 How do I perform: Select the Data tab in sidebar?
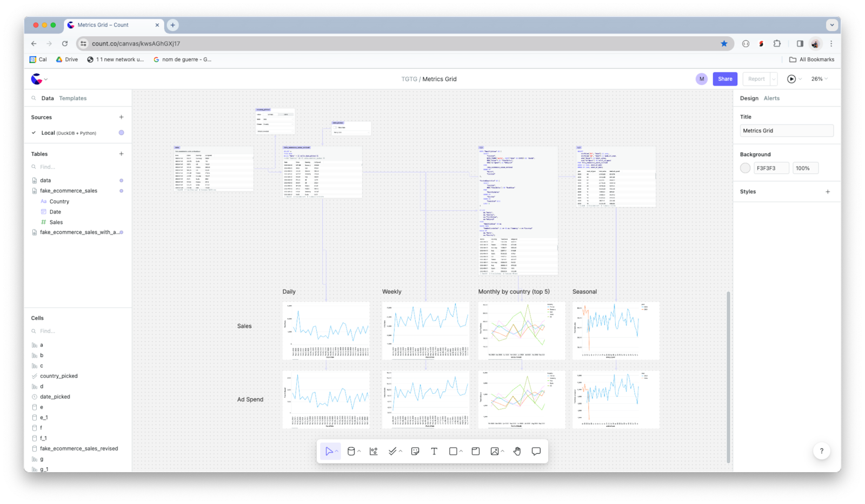click(x=48, y=98)
